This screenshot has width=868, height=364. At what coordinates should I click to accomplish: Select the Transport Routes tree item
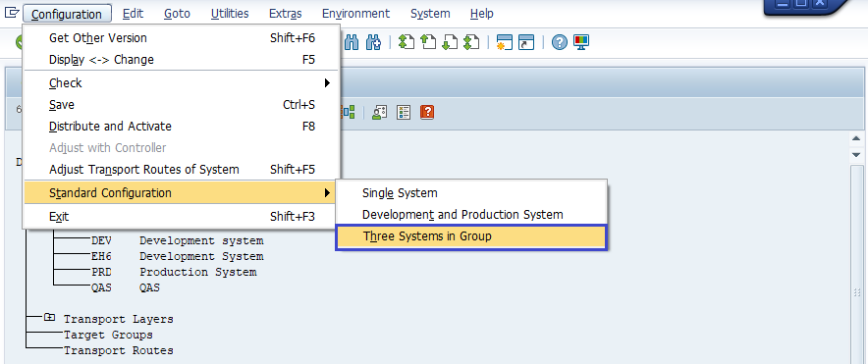(x=118, y=350)
